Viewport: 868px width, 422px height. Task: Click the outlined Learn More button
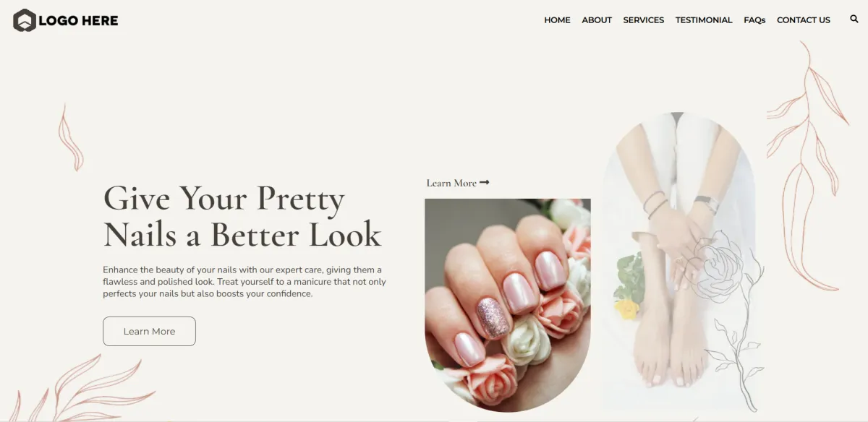click(x=149, y=331)
